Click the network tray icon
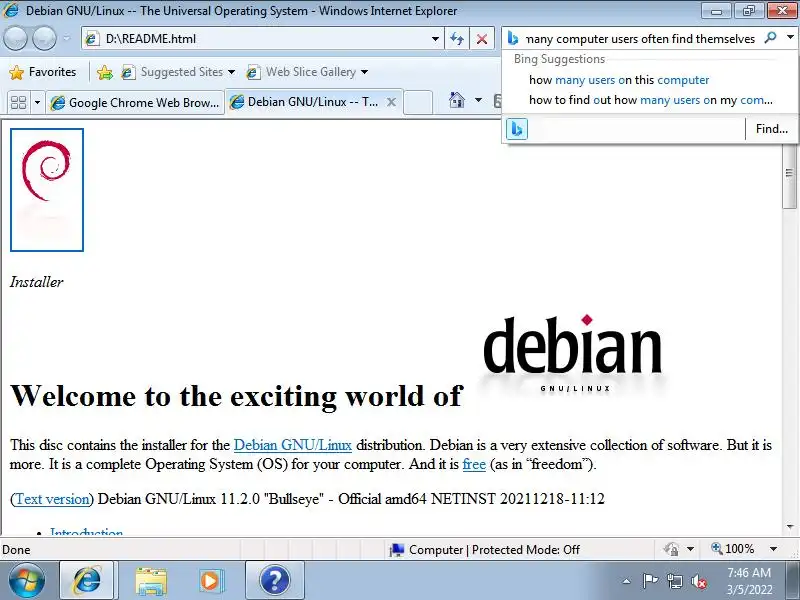This screenshot has height=600, width=800. (674, 581)
